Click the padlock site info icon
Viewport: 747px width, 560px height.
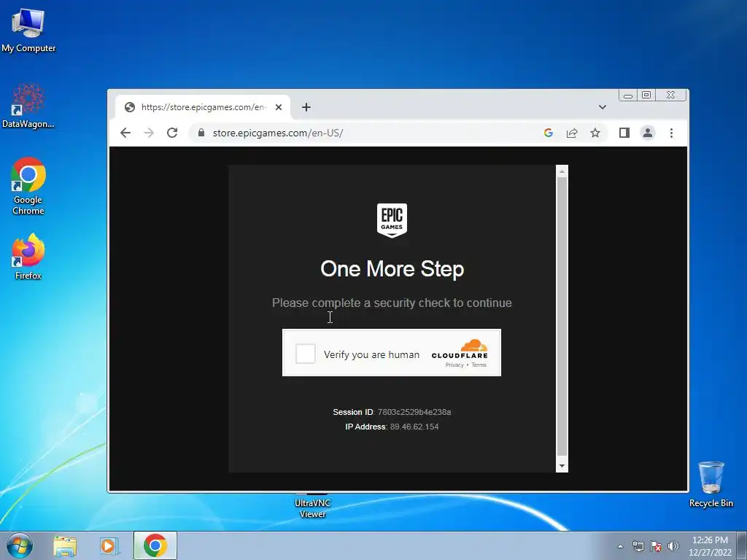pyautogui.click(x=201, y=133)
